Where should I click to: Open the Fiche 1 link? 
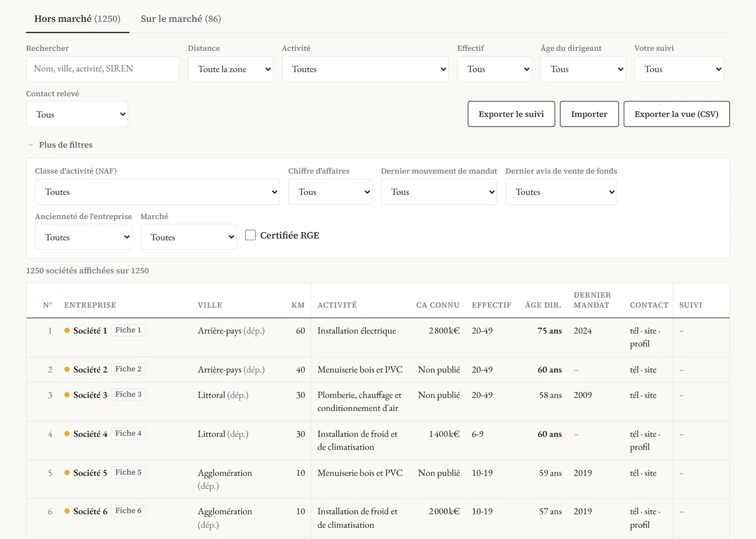[128, 330]
